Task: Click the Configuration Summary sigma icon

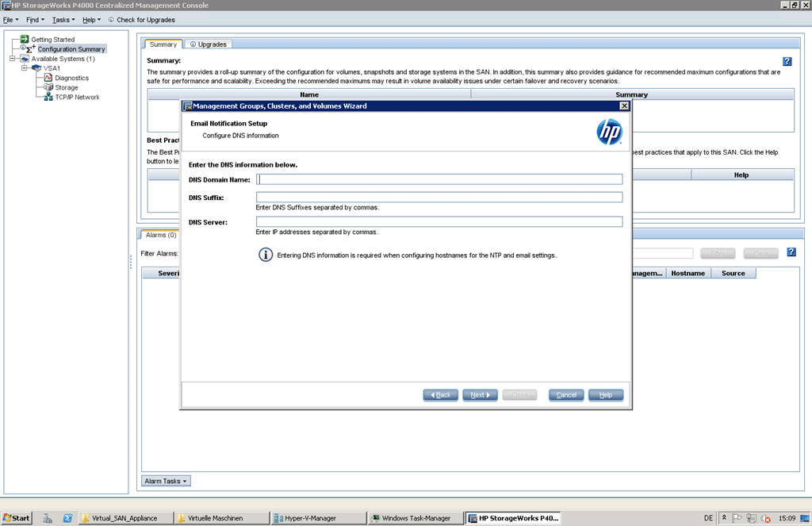Action: click(30, 48)
